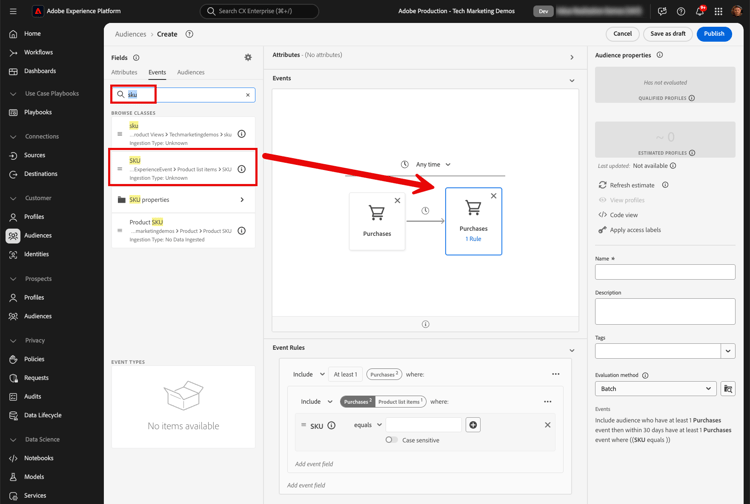The image size is (750, 504).
Task: Click the Publish button
Action: (x=714, y=34)
